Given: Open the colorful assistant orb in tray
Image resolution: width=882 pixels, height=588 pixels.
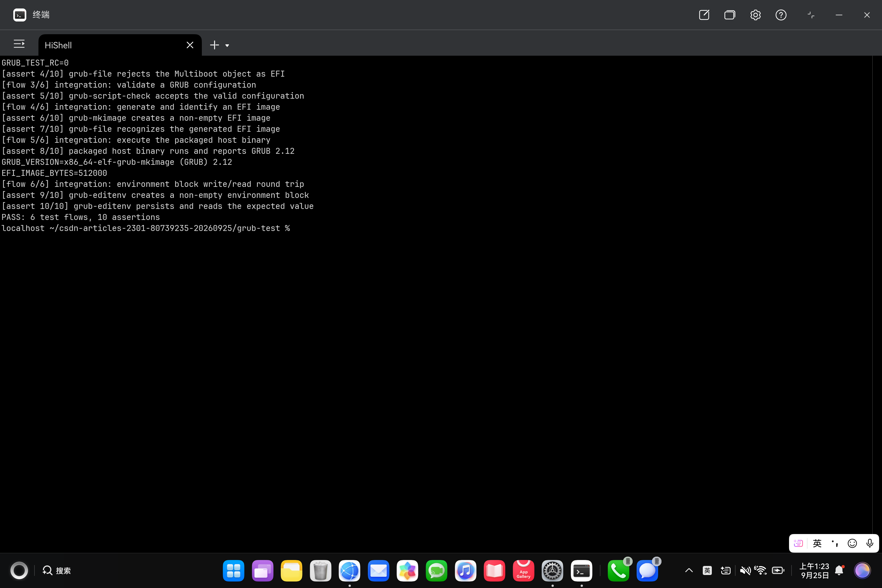Looking at the screenshot, I should point(862,570).
